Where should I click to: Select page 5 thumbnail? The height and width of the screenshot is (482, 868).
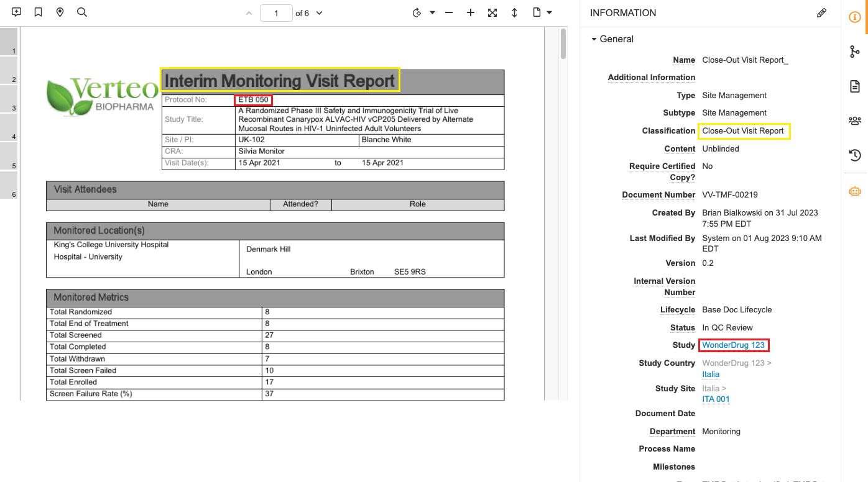tap(9, 157)
